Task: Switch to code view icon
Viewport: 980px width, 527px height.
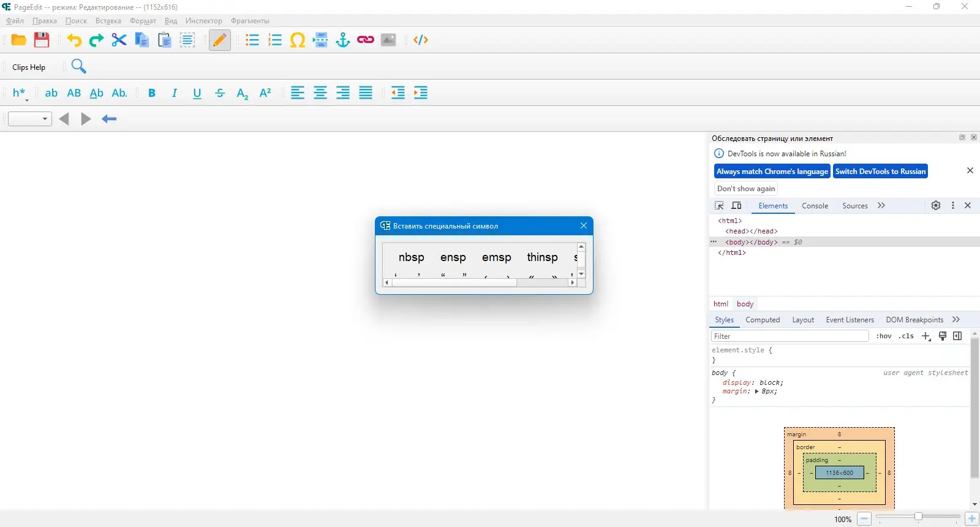Action: click(421, 40)
